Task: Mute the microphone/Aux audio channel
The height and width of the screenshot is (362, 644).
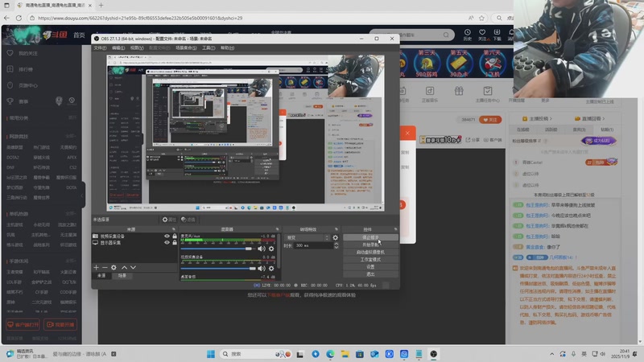Action: click(261, 249)
